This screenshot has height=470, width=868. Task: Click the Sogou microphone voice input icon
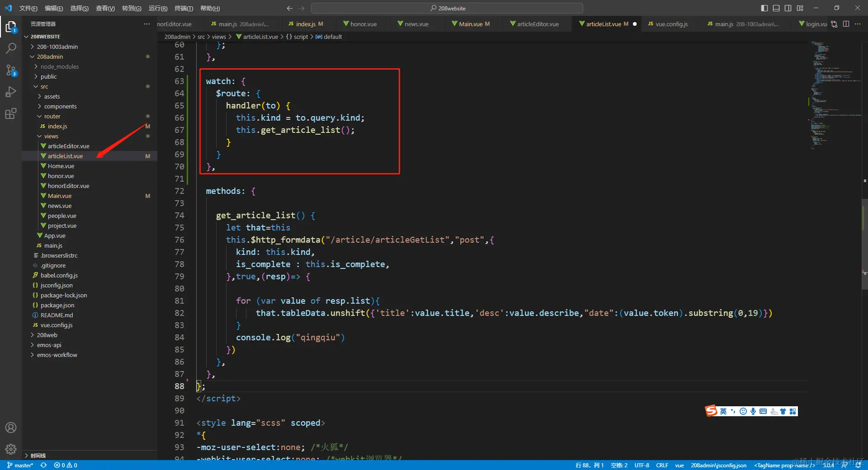point(753,411)
